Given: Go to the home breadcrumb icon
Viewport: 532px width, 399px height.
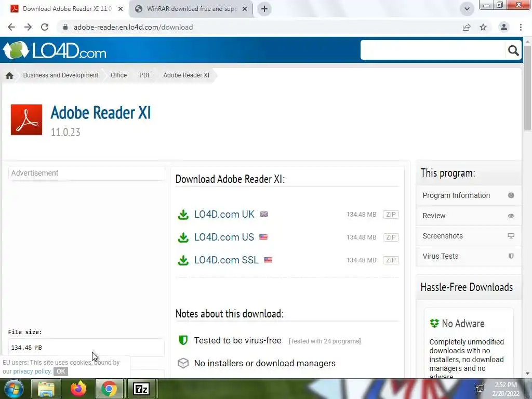Looking at the screenshot, I should [x=9, y=75].
